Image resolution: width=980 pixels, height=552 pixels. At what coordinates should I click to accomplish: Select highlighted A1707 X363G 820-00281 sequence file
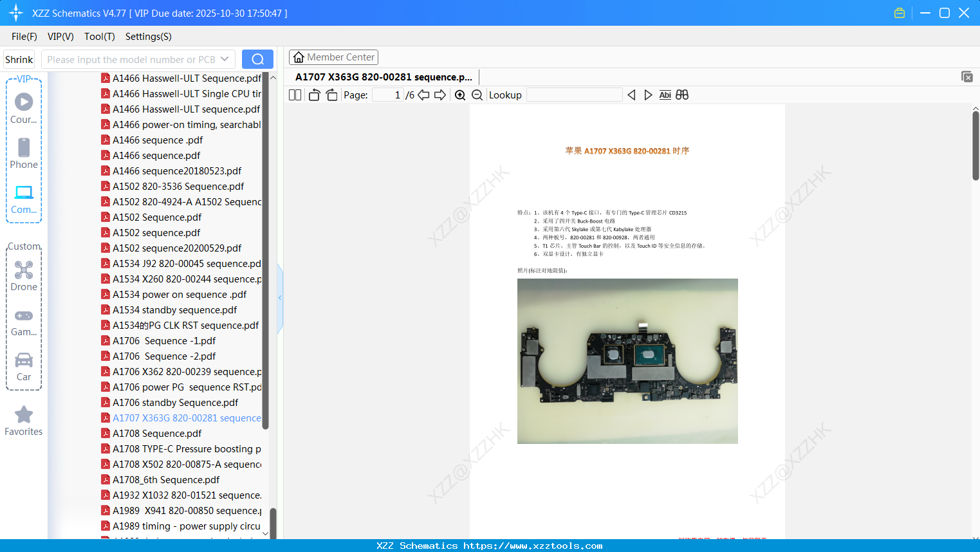[181, 418]
